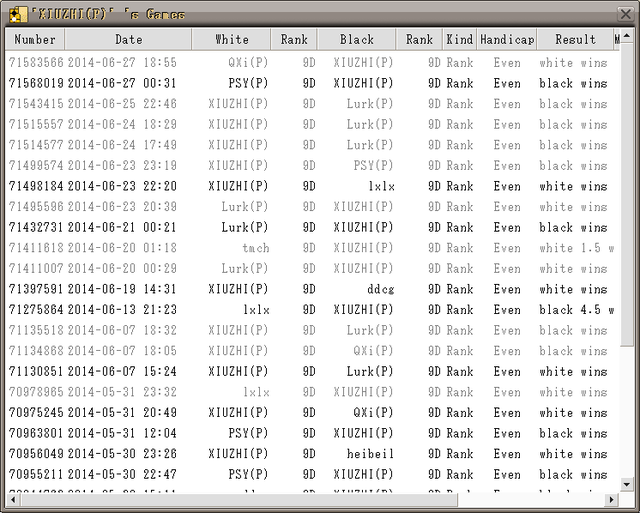Click black player heibeil

click(370, 453)
